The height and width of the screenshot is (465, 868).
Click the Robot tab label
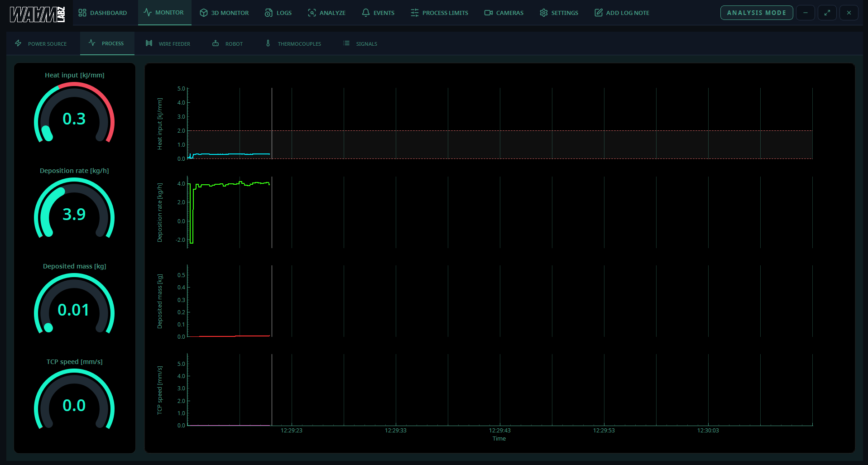pos(234,44)
